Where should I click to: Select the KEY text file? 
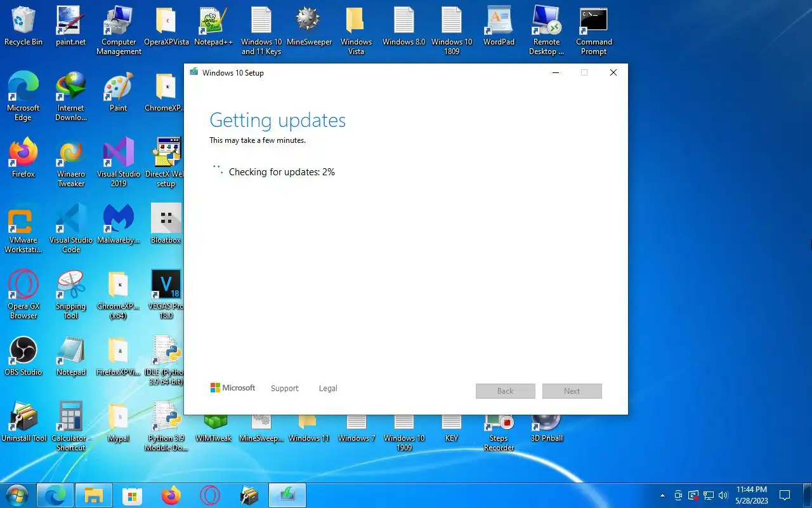pos(452,429)
